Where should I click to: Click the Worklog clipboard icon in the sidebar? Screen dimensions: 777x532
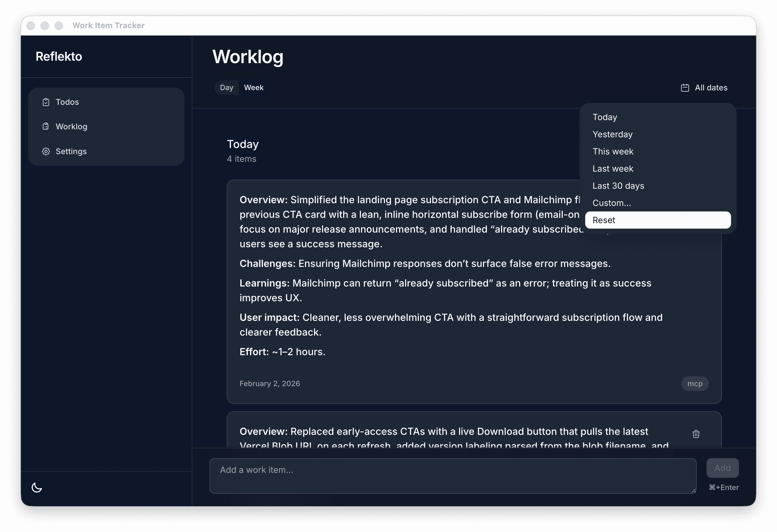pos(46,126)
